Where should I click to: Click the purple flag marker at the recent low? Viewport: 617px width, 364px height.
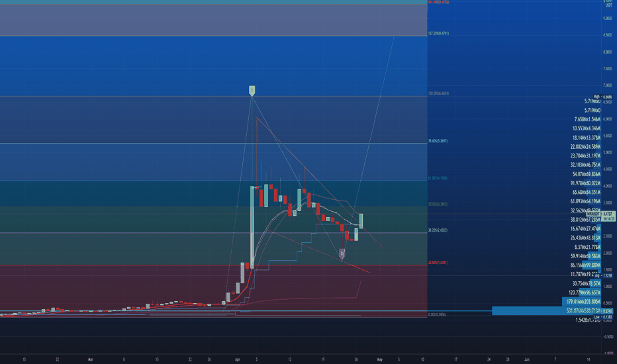click(x=342, y=254)
